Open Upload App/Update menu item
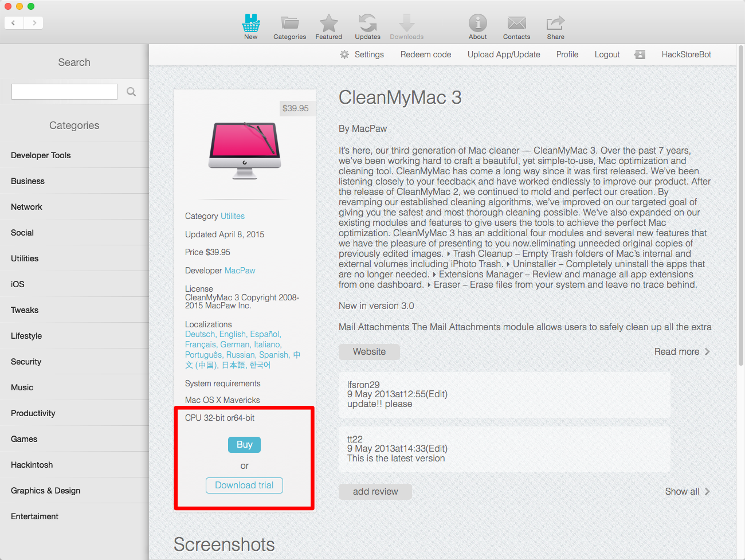 (504, 54)
